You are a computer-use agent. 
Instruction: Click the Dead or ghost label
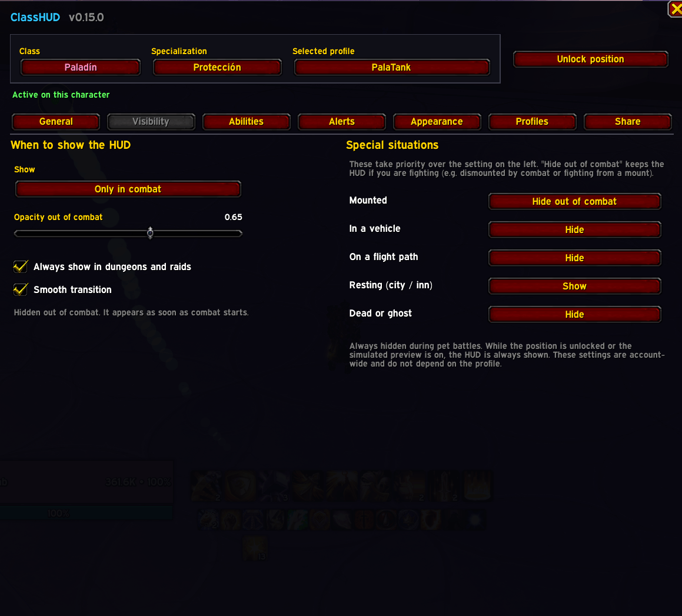coord(381,314)
